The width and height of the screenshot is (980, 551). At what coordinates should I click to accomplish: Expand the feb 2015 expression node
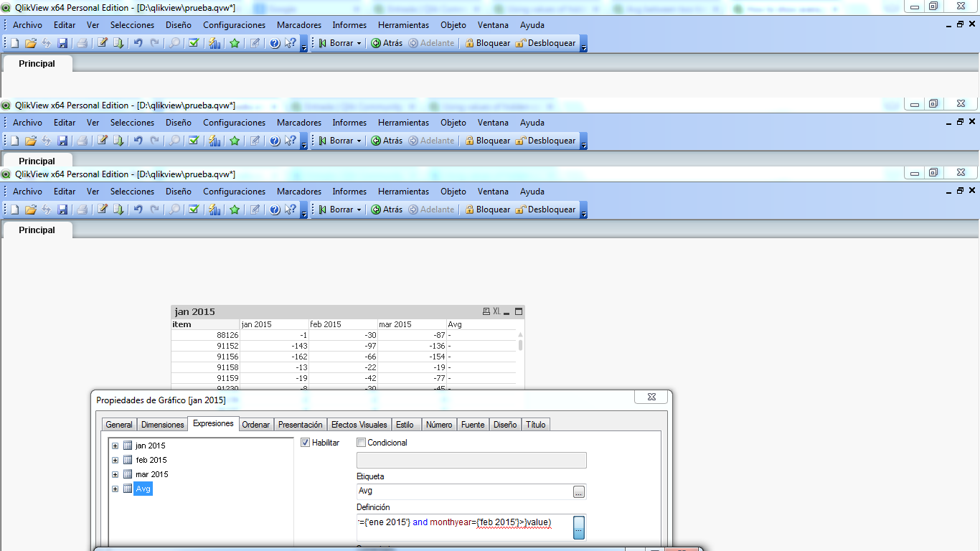115,460
